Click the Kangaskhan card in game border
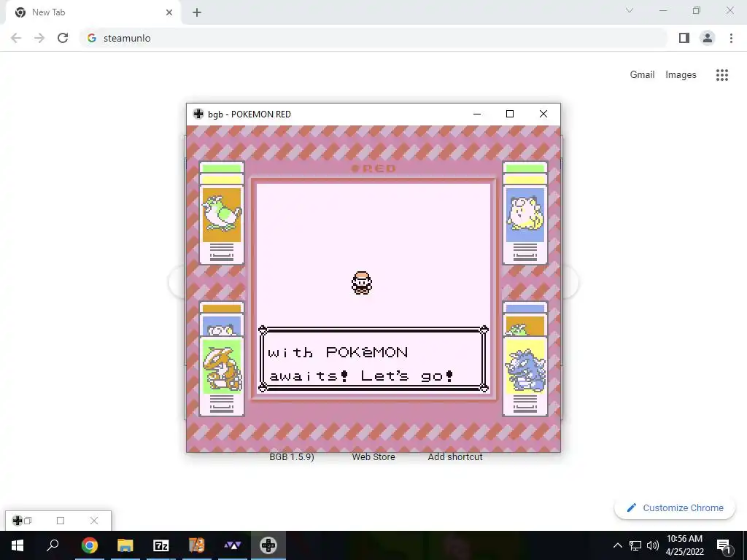This screenshot has width=747, height=560. pos(222,376)
